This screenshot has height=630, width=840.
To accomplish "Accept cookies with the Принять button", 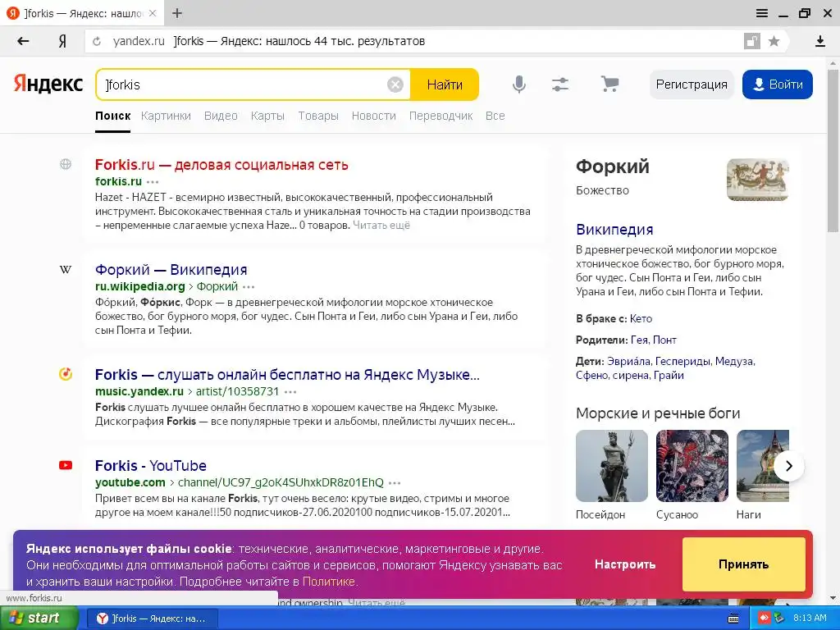I will pyautogui.click(x=743, y=564).
